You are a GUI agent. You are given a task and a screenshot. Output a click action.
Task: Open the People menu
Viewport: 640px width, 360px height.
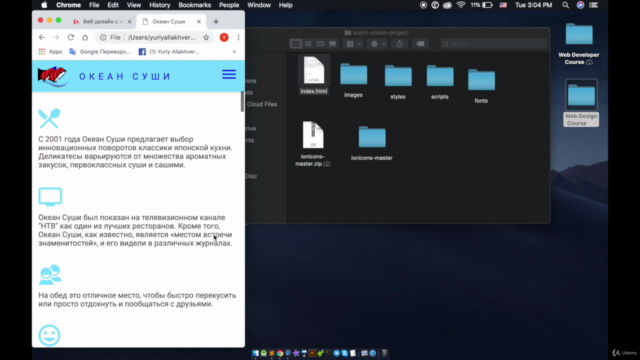click(229, 5)
